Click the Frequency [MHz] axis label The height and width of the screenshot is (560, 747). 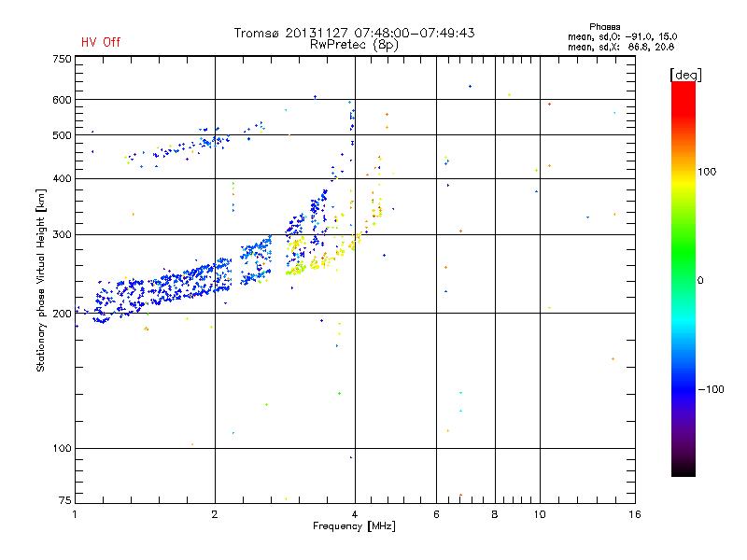coord(354,526)
